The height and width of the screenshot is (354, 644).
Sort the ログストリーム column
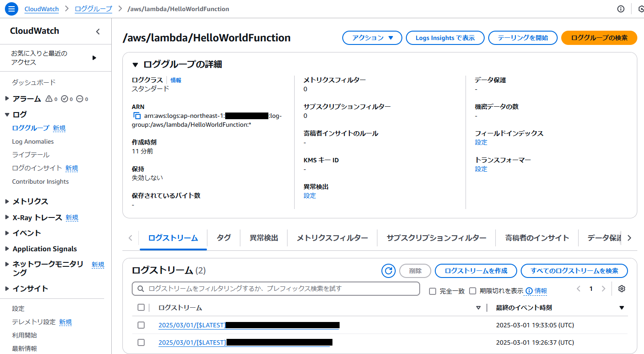(x=478, y=308)
